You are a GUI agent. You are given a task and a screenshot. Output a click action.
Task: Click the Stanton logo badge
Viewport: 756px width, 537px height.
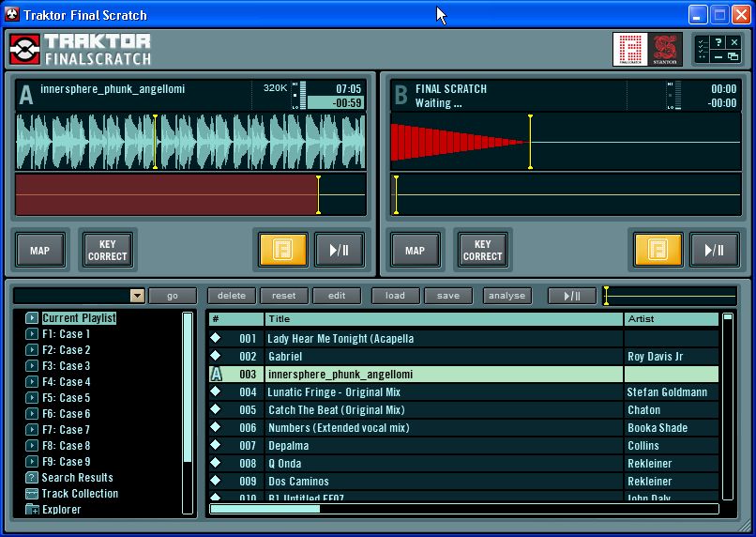(665, 49)
